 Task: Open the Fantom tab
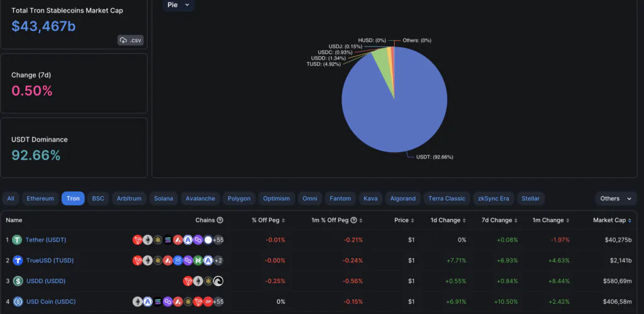coord(340,198)
